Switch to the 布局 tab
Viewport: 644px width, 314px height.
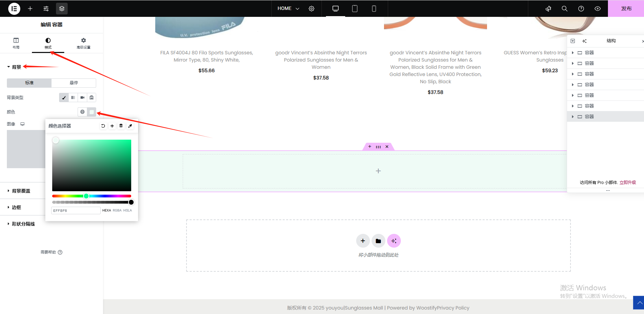coord(16,43)
